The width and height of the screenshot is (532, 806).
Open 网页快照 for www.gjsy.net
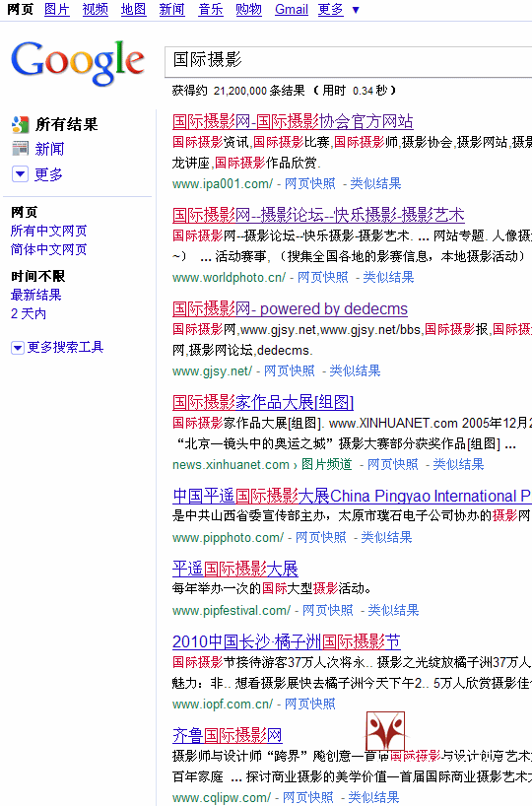[290, 370]
